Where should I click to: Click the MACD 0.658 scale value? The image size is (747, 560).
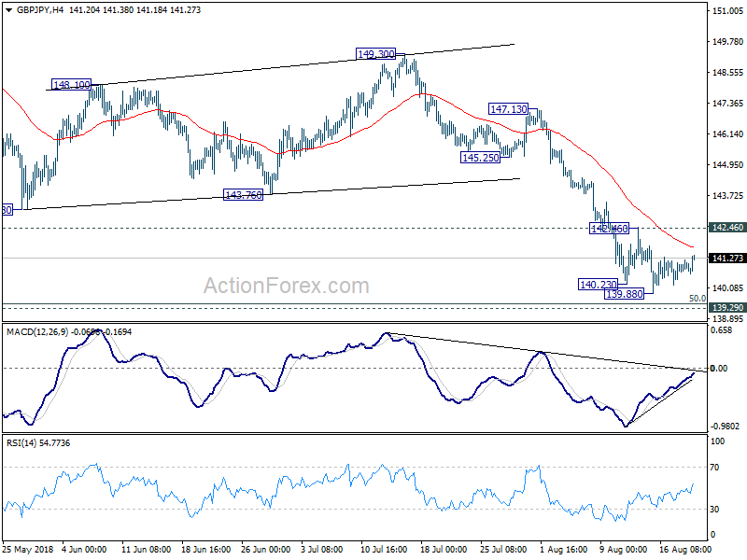point(721,330)
